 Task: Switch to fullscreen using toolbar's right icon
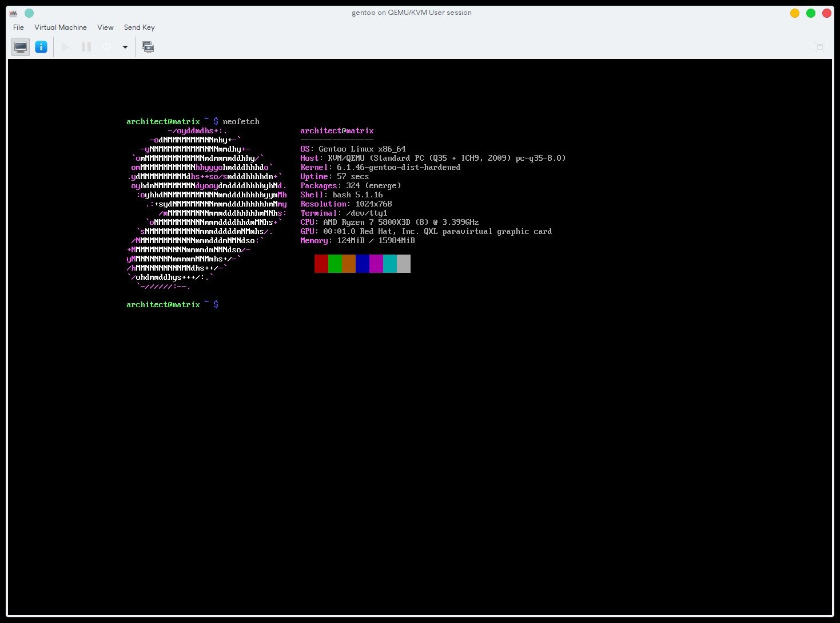click(819, 47)
